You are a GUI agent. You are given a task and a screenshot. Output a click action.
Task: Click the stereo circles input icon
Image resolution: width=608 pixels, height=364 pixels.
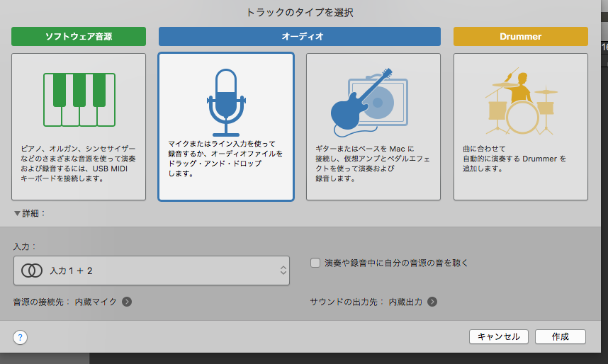coord(30,271)
